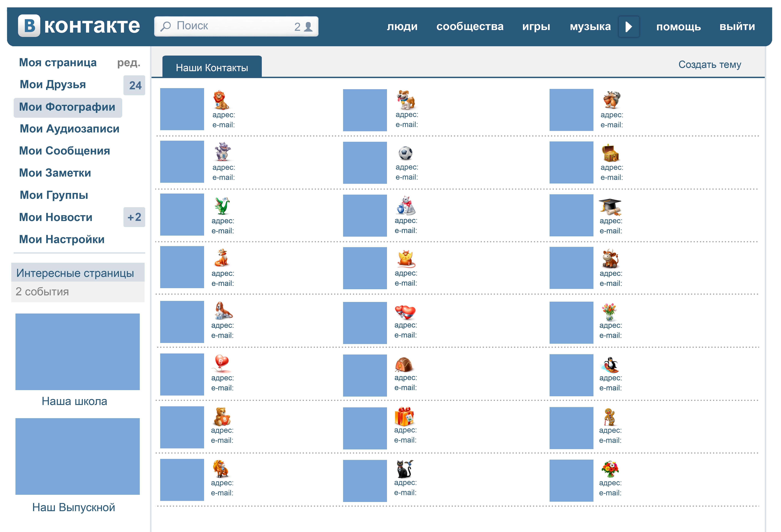
Task: Select the Наши Контакты tab
Action: tap(212, 67)
